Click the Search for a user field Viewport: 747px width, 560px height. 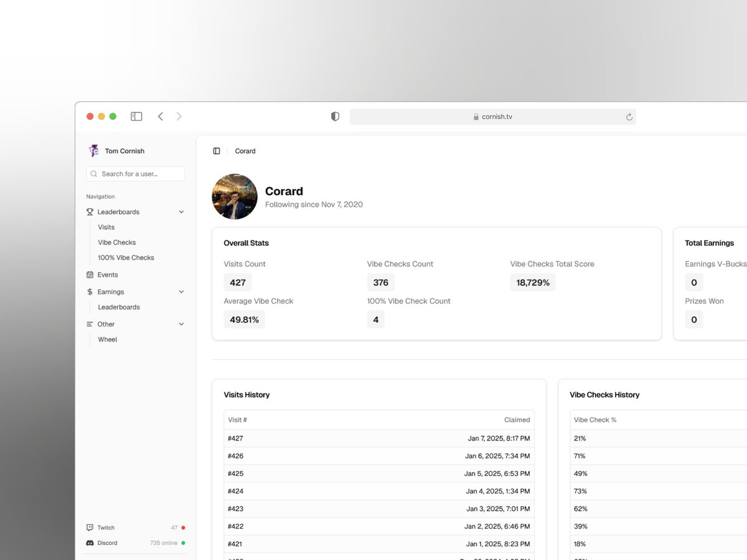135,174
